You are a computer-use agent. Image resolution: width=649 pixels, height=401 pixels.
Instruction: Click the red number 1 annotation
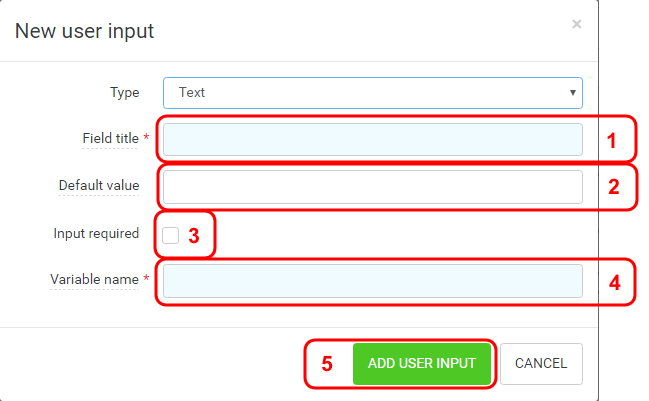614,140
